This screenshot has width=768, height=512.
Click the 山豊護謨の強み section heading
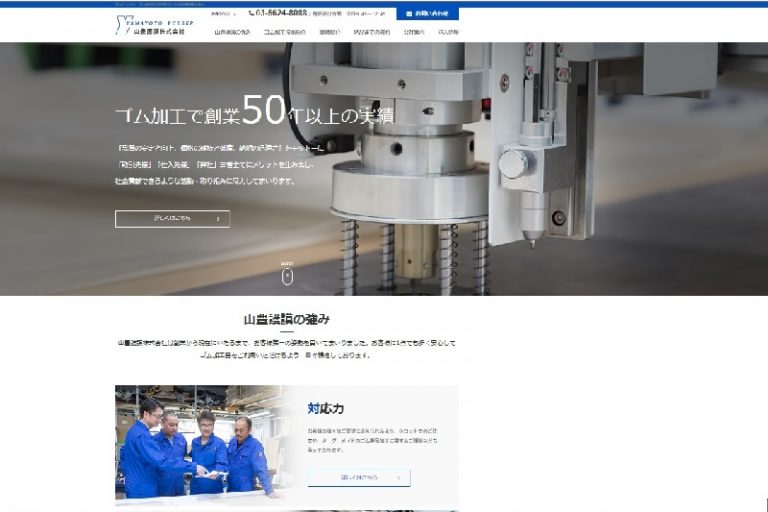287,319
